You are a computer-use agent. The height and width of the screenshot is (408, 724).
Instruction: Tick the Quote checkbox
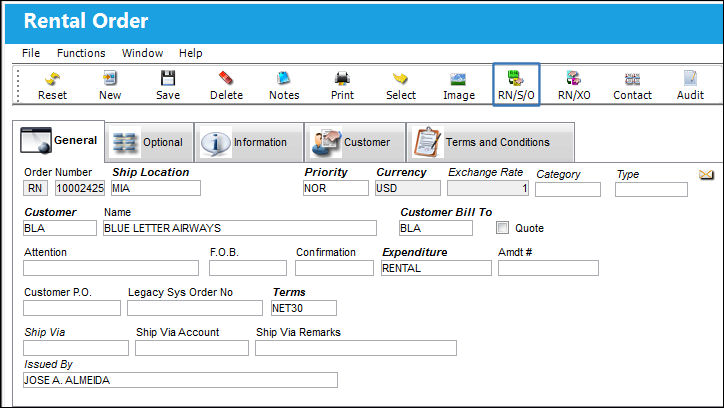pos(502,228)
